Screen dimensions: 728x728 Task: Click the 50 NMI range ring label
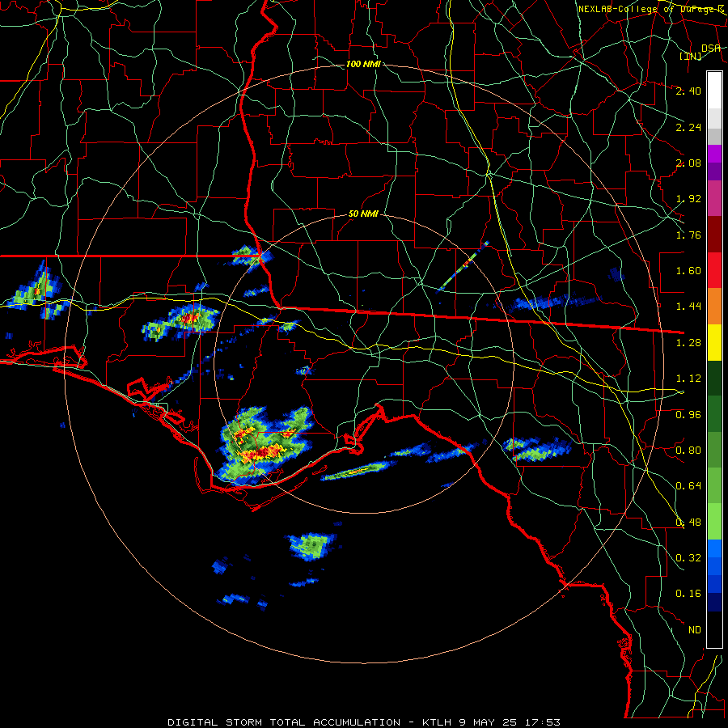point(363,214)
